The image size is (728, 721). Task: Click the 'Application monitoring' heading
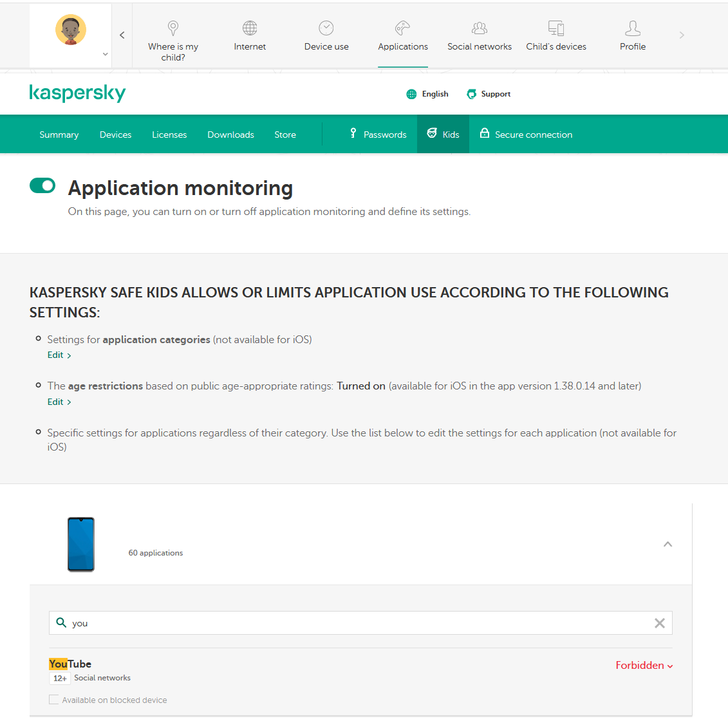point(180,189)
